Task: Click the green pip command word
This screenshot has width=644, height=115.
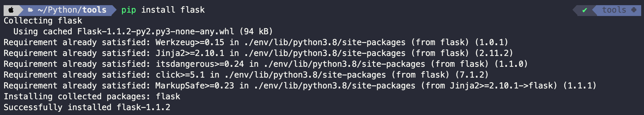Action: [x=128, y=10]
